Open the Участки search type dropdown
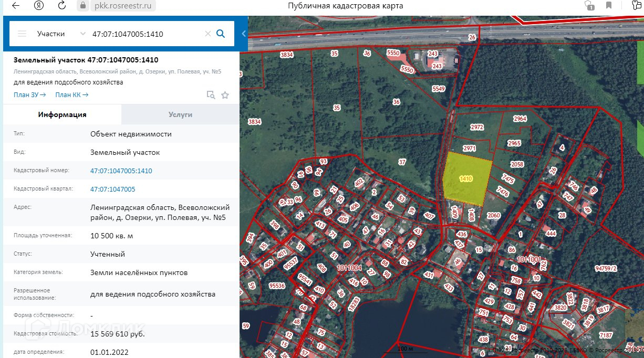The image size is (644, 358). pos(60,34)
